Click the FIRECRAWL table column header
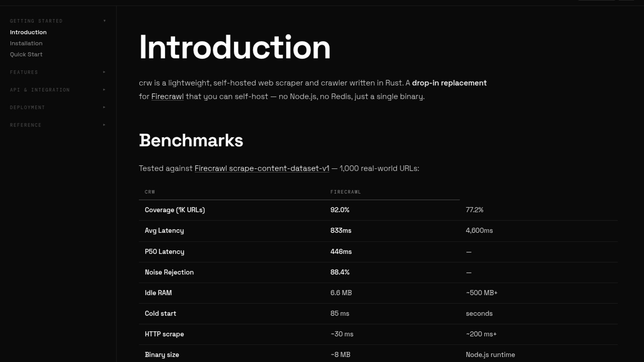The height and width of the screenshot is (362, 644). pyautogui.click(x=345, y=192)
